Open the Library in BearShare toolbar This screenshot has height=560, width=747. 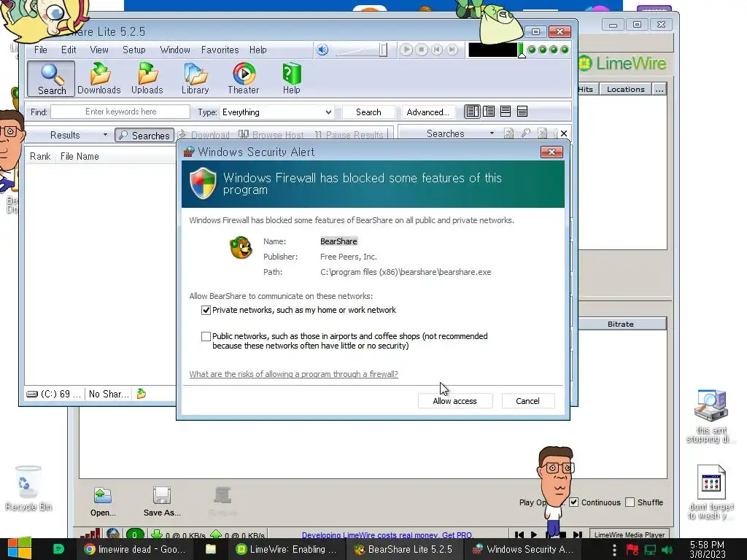[x=196, y=79]
